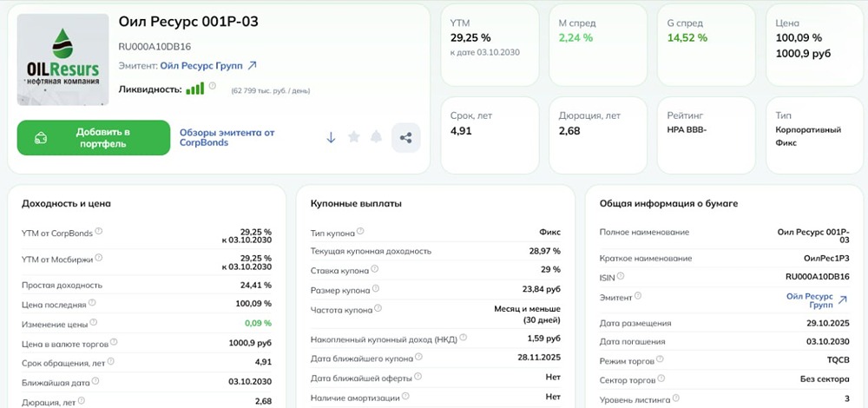
Task: Open help icon next to Тип купона
Action: pyautogui.click(x=360, y=231)
